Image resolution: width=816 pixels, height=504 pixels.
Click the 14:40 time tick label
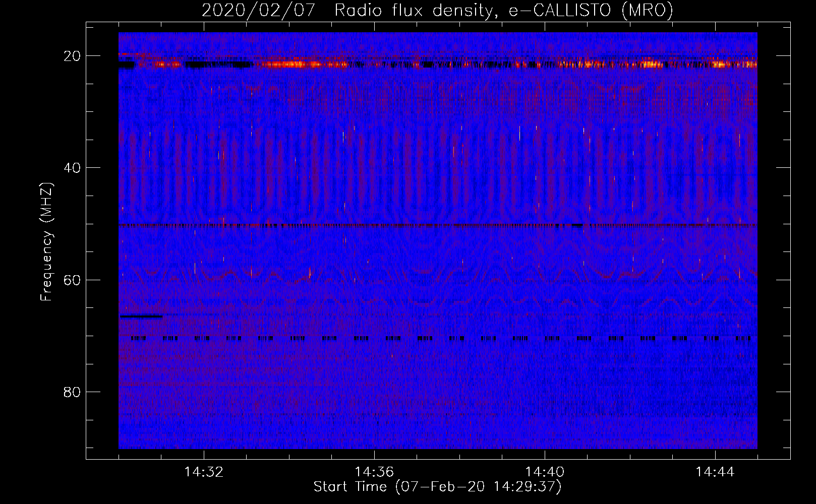pos(545,472)
